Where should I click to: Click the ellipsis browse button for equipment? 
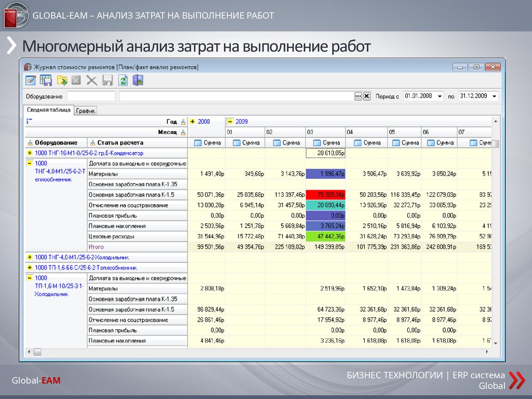(x=358, y=96)
